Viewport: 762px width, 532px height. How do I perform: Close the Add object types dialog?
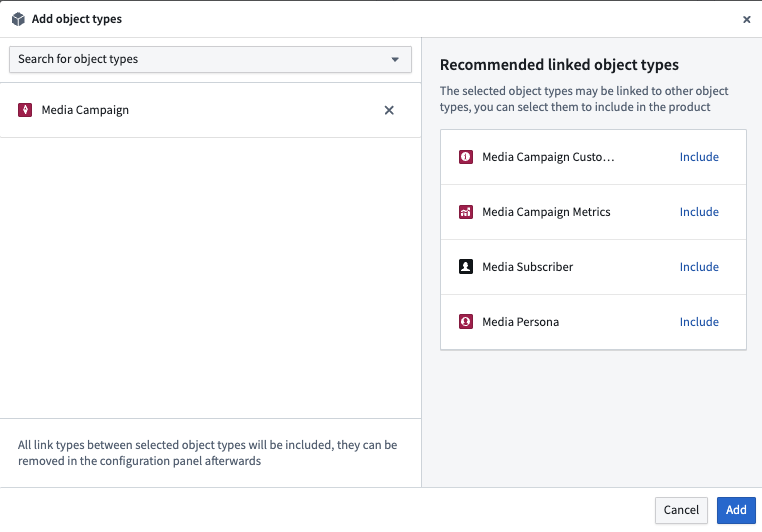[x=746, y=19]
